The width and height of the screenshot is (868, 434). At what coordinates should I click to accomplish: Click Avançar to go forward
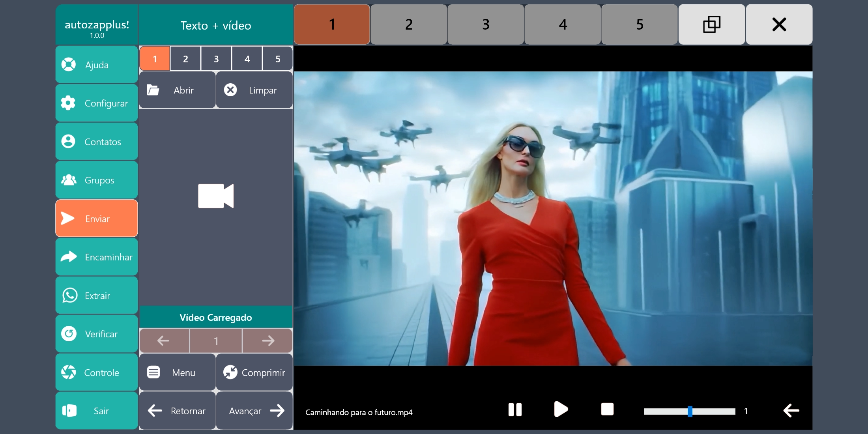tap(254, 411)
